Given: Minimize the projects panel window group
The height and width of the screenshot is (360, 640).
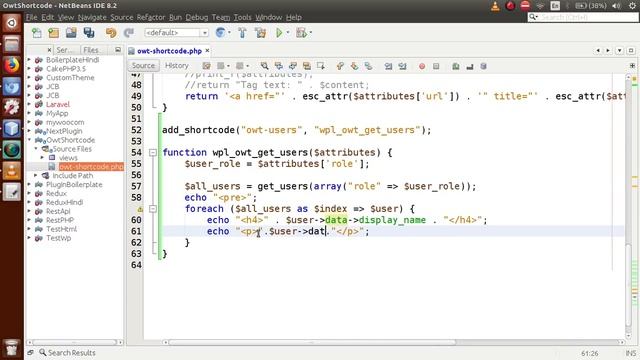Looking at the screenshot, I should coord(118,49).
